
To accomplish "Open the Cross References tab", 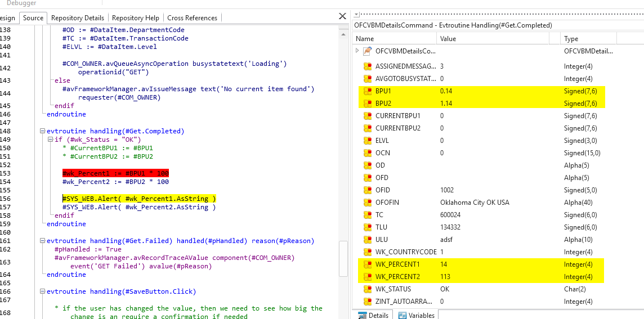I will [x=192, y=18].
